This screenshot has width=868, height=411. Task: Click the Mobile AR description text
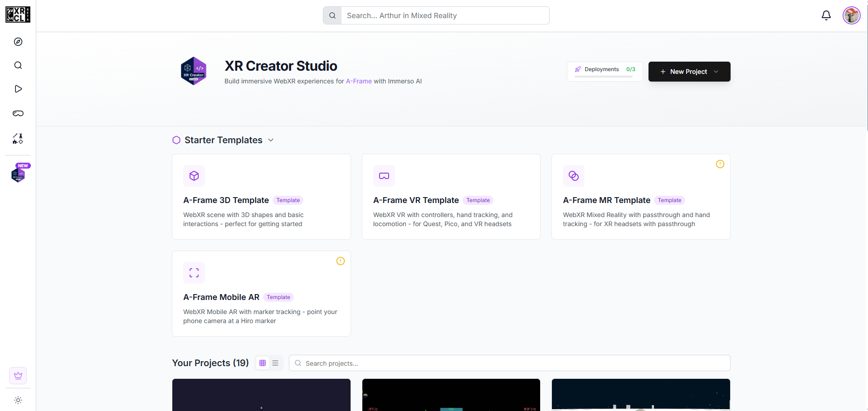pos(260,316)
